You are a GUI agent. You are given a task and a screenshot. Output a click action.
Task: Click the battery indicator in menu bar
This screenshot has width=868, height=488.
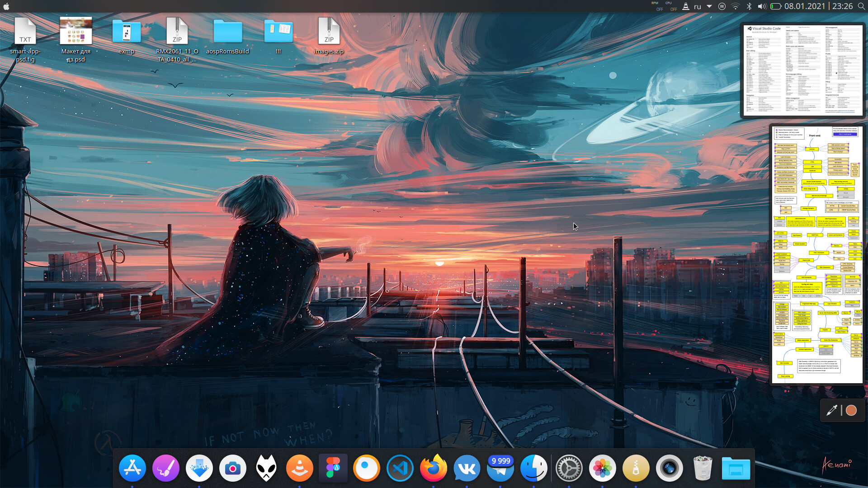[776, 6]
